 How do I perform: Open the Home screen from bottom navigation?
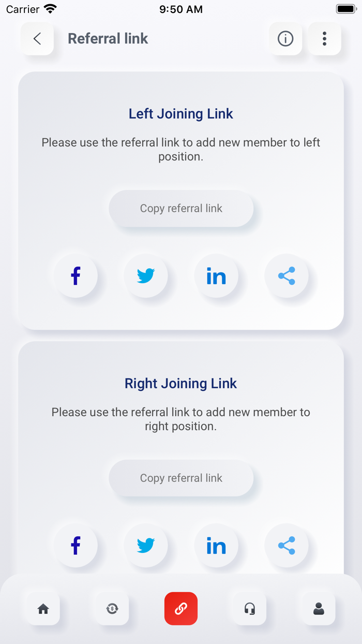43,608
